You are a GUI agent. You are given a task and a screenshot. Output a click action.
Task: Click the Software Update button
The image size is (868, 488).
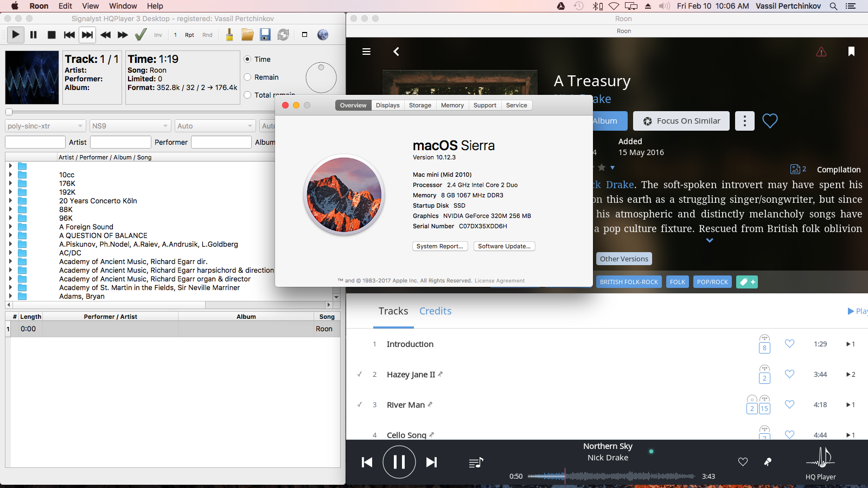(x=505, y=246)
